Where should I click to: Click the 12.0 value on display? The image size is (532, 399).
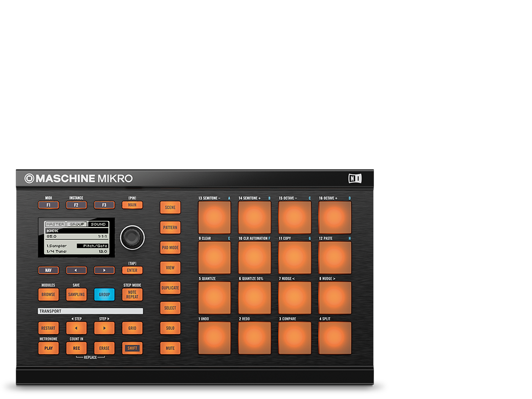click(103, 251)
